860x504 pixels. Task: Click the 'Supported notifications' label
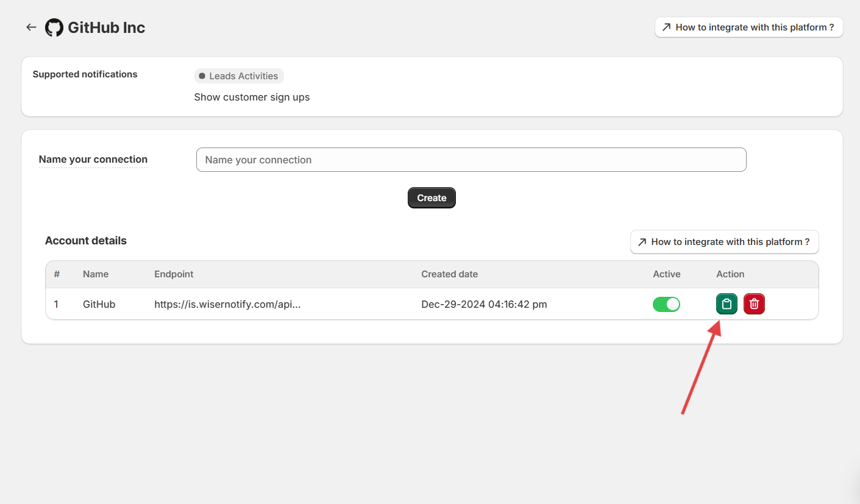(85, 74)
